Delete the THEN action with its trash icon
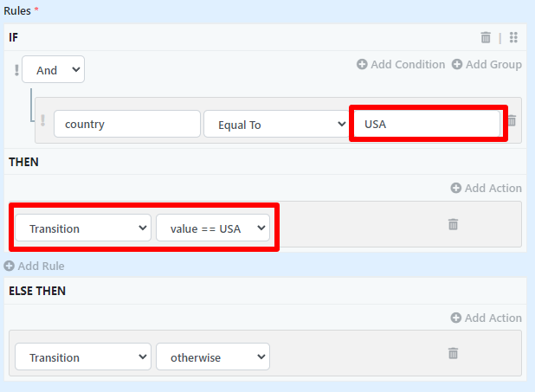The width and height of the screenshot is (535, 392). [x=453, y=224]
